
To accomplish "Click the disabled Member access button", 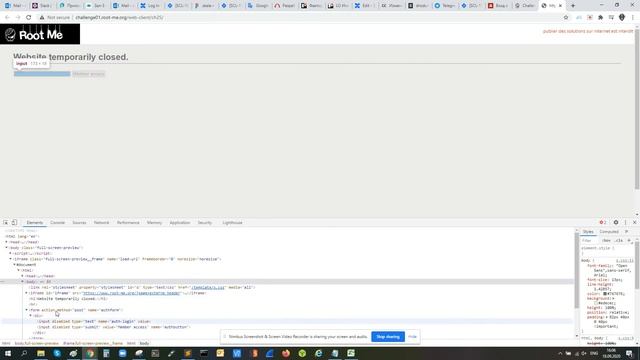I will (x=89, y=74).
